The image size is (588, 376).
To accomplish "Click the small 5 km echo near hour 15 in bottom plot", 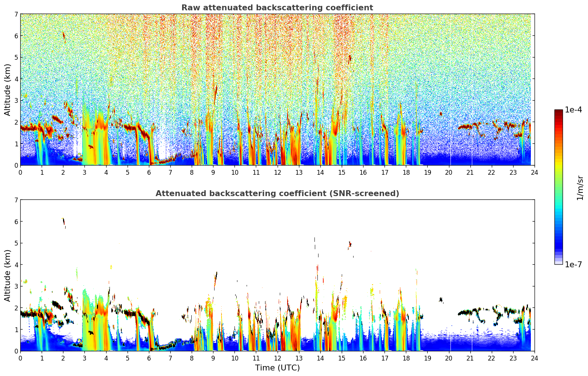I will tap(349, 244).
